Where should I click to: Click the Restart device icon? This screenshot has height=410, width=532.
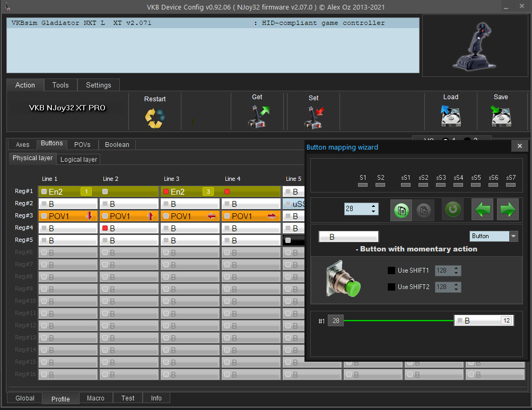(155, 118)
